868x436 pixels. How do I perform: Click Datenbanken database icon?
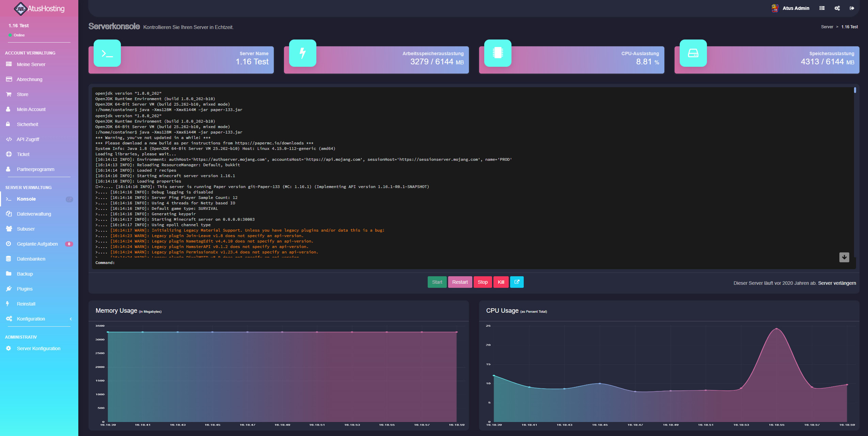pos(9,259)
